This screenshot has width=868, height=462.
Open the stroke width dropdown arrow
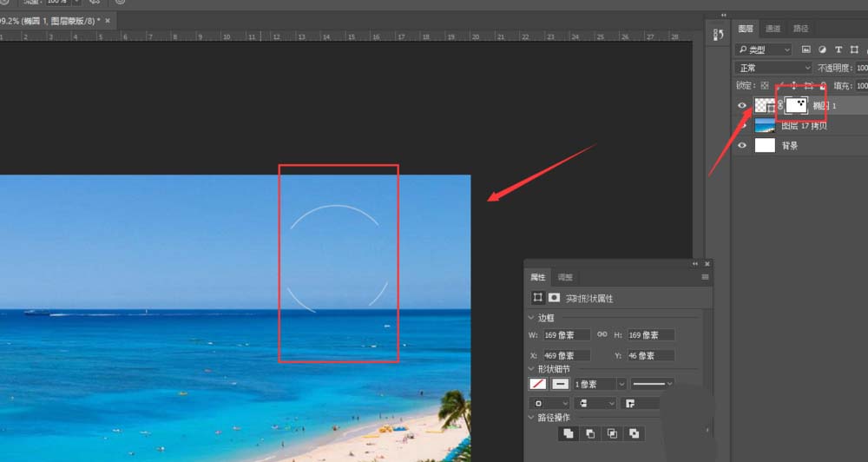tap(621, 384)
